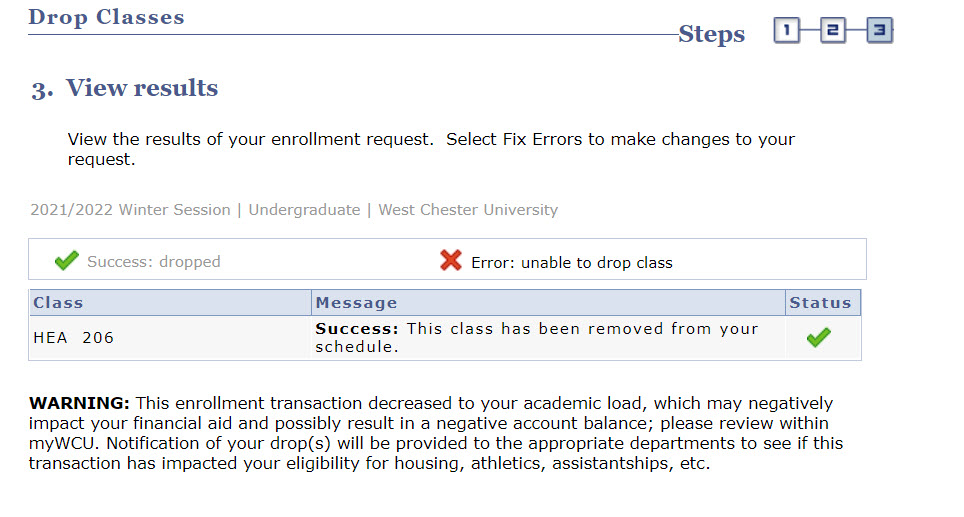Screen dimensions: 964x517
Task: Click the bold WARNING label
Action: 80,403
